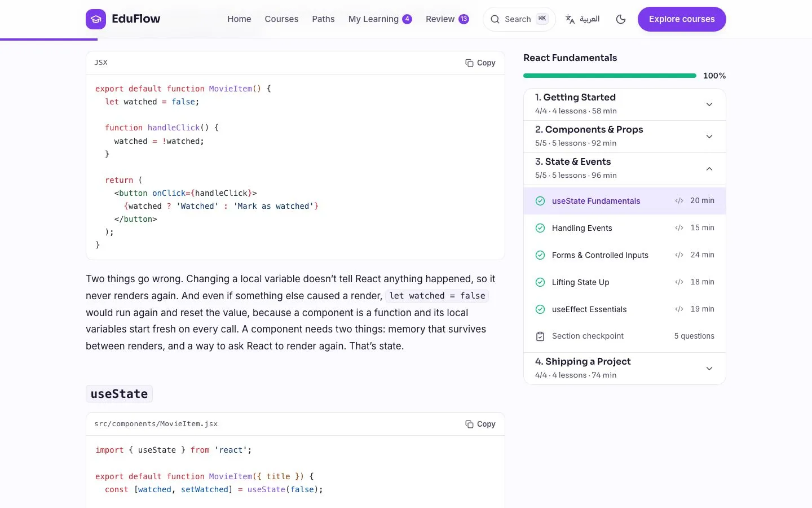The height and width of the screenshot is (508, 812).
Task: Open the Handling Events lesson
Action: (625, 228)
